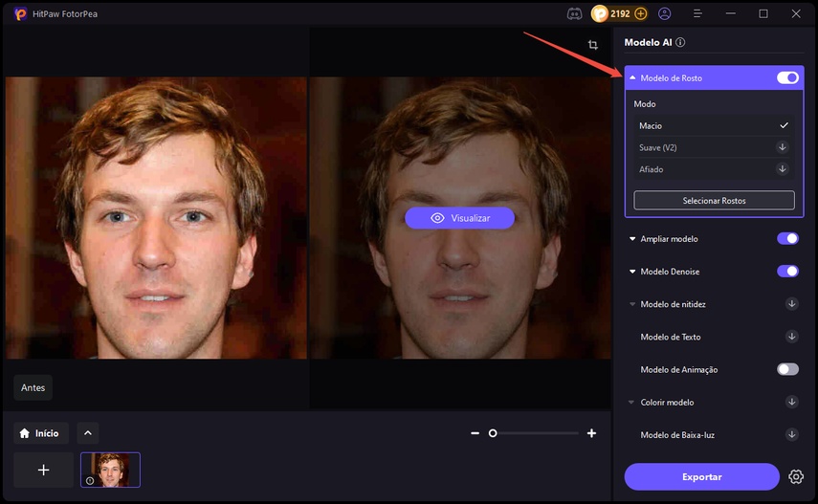This screenshot has width=818, height=504.
Task: Go back with the Início button
Action: (41, 433)
